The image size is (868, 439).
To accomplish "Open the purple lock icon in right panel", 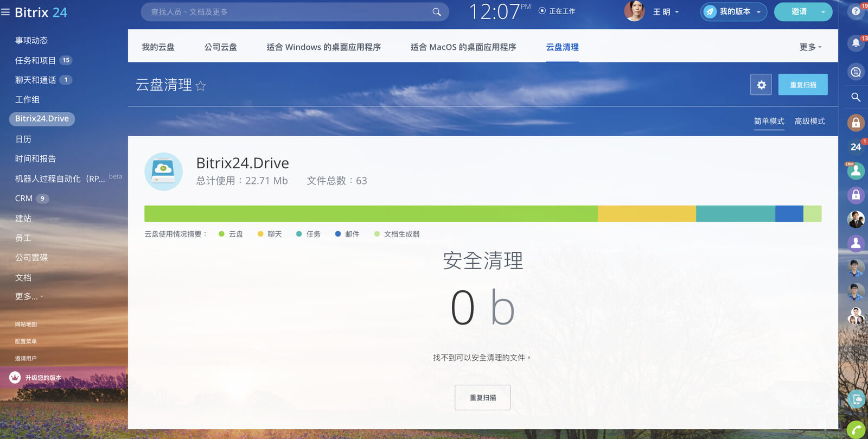I will point(856,195).
